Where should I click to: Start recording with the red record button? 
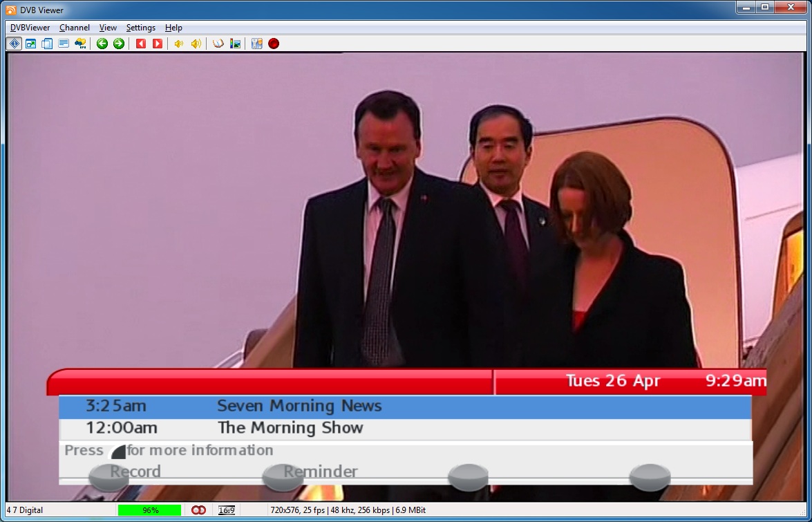(274, 44)
